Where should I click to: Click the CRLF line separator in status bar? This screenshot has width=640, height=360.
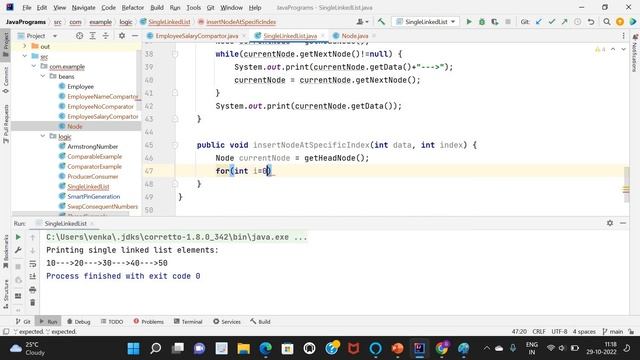click(539, 331)
